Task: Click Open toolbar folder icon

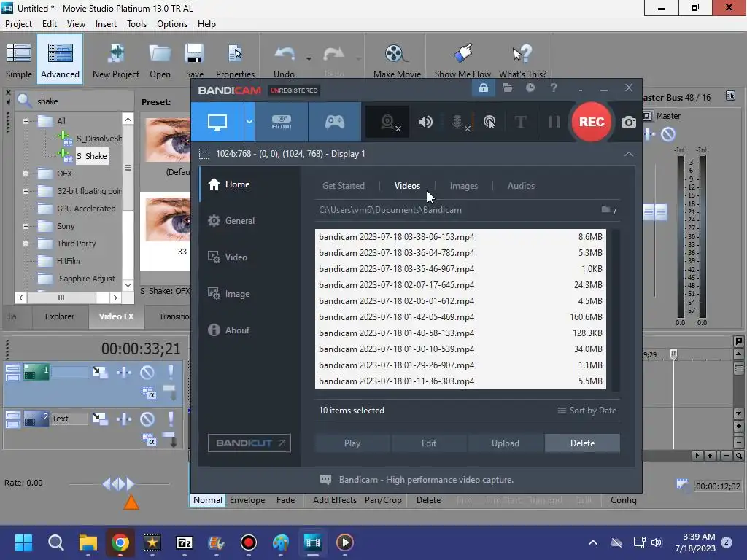Action: [x=160, y=60]
